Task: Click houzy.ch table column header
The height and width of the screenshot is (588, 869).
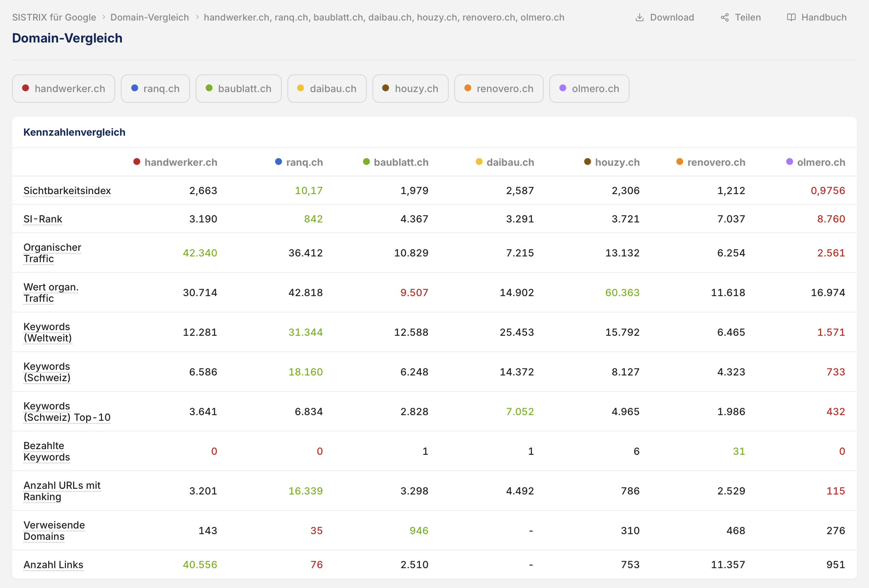Action: 612,162
